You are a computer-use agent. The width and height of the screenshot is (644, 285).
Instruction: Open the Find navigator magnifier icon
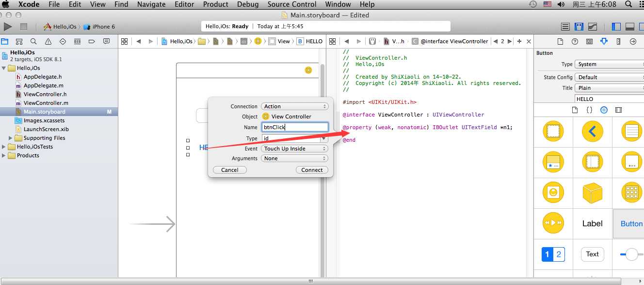point(33,42)
